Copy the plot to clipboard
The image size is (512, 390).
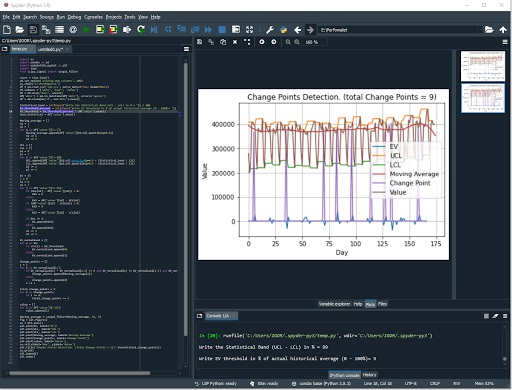(x=223, y=42)
